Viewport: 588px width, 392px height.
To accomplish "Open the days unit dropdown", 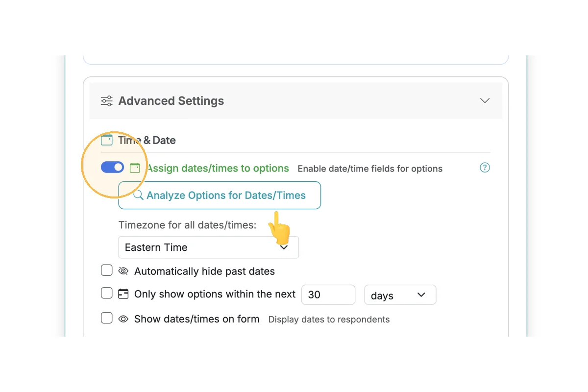I will pos(399,295).
